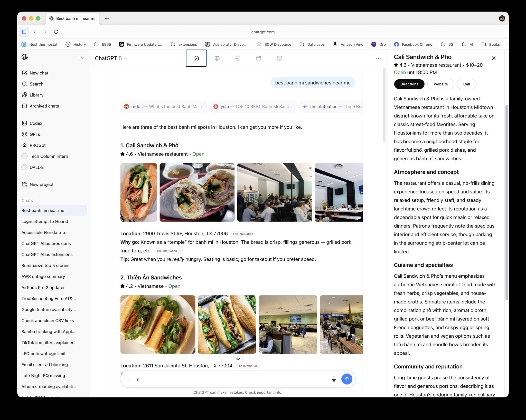The height and width of the screenshot is (420, 526).
Task: Open the three-dots chat options menu
Action: 378,58
